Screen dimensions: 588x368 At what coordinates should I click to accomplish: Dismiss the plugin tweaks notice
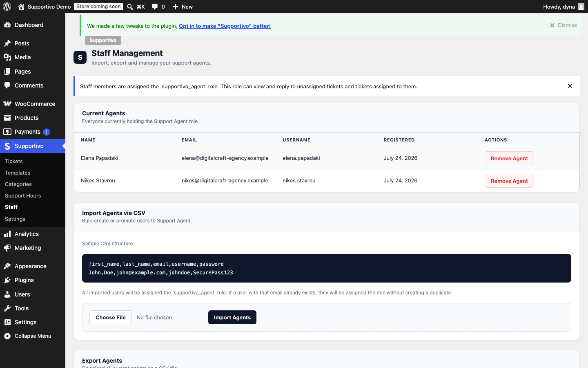(563, 25)
